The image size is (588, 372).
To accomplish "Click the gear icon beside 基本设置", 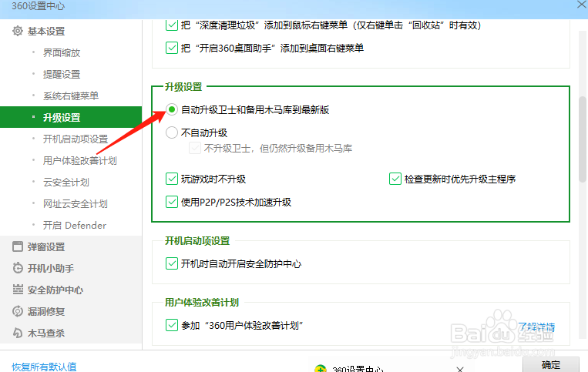I will [x=17, y=31].
